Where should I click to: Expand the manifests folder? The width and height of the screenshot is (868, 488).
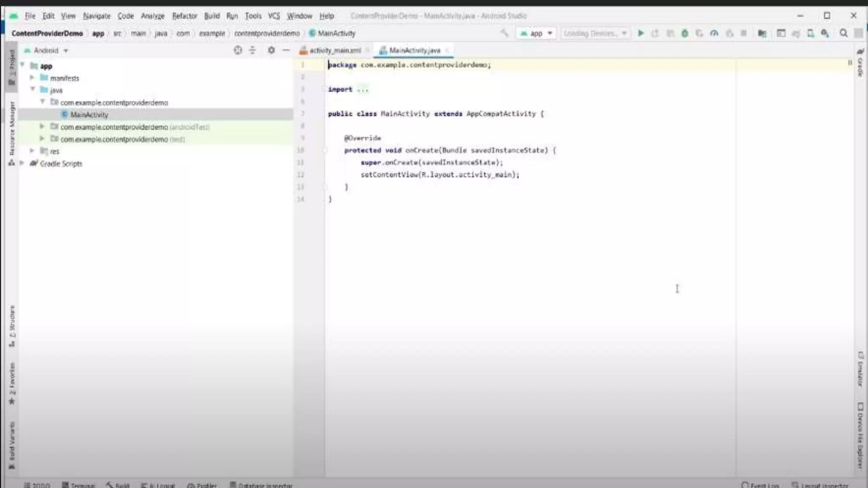[32, 78]
